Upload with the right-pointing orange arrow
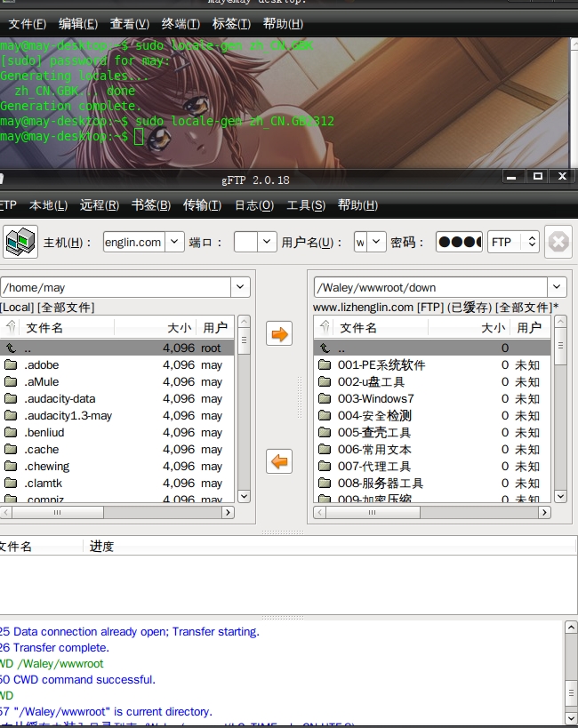The image size is (578, 728). [279, 334]
